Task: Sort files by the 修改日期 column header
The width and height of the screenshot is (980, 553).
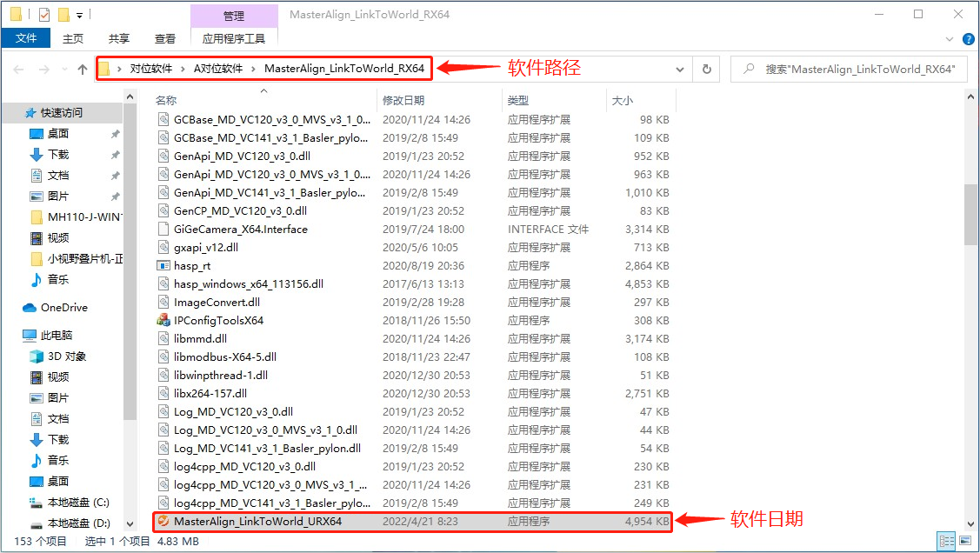Action: coord(403,101)
